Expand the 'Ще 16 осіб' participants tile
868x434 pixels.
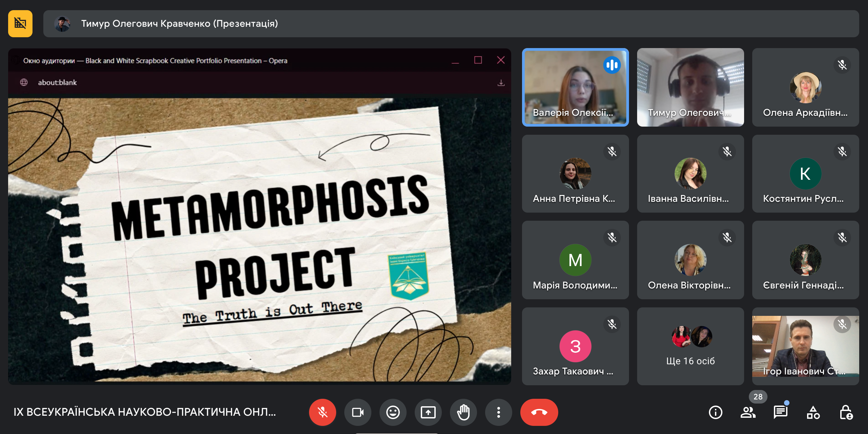click(690, 346)
